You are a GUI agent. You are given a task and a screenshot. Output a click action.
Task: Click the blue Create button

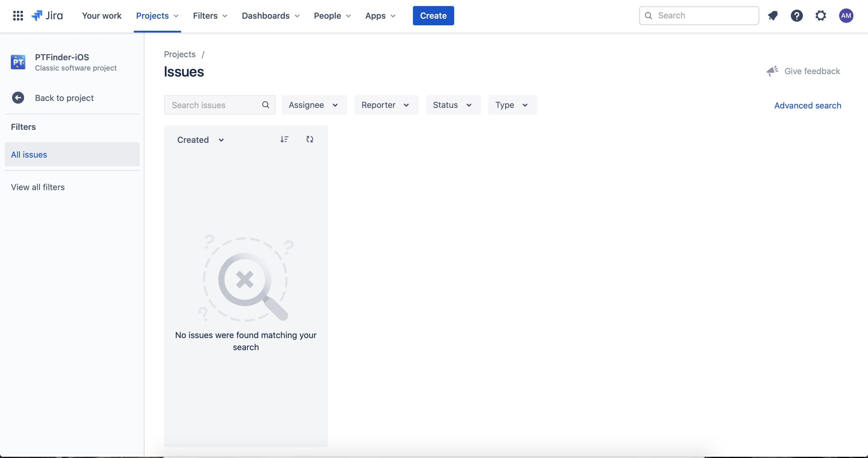click(x=433, y=16)
